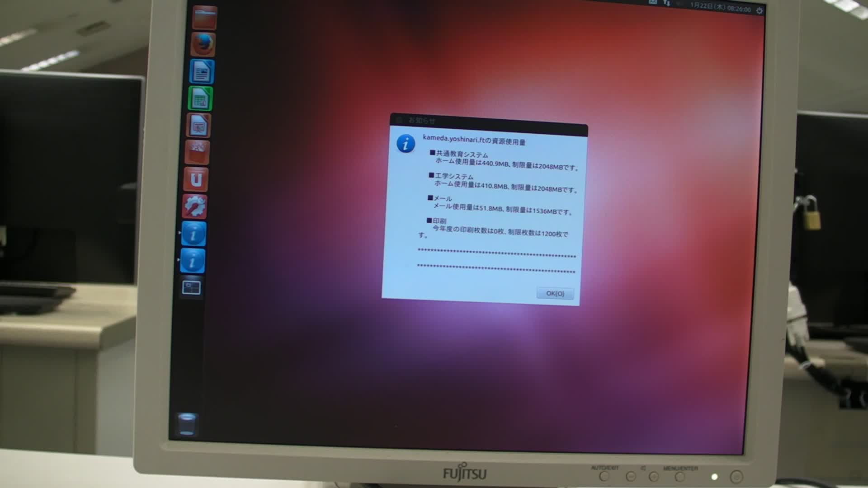Click the OK(O) button in dialog
The width and height of the screenshot is (868, 488).
click(555, 293)
